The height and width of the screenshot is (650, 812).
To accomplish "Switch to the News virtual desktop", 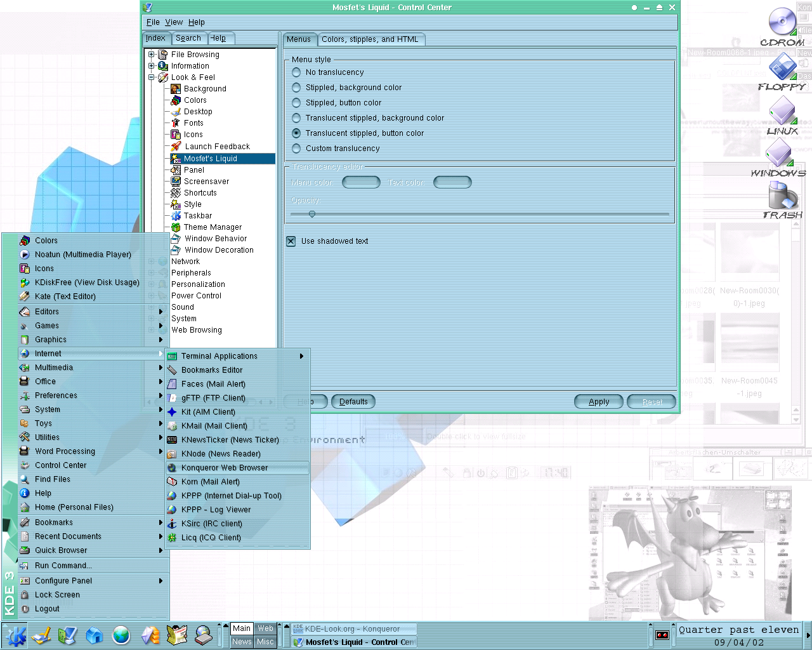I will [242, 642].
